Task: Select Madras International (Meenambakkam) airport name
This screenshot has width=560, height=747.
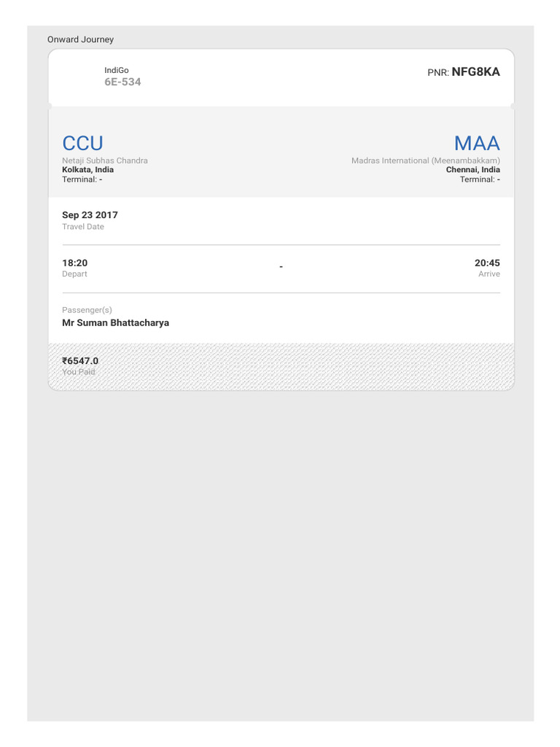Action: click(x=426, y=160)
